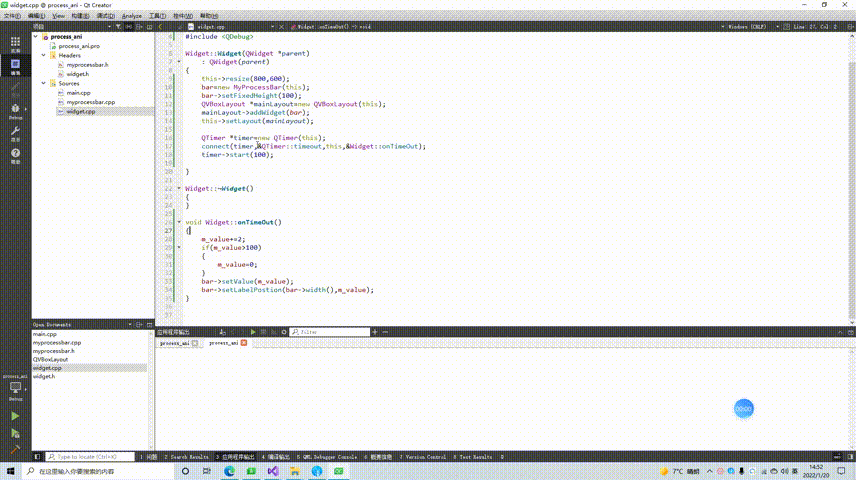Image resolution: width=856 pixels, height=480 pixels.
Task: Stop the running application in output pane
Action: pos(263,331)
